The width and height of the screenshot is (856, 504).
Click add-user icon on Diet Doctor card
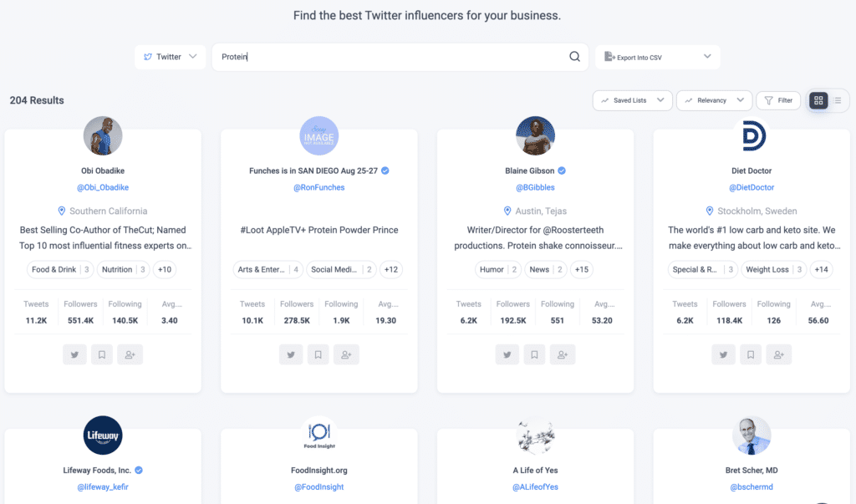pos(778,354)
